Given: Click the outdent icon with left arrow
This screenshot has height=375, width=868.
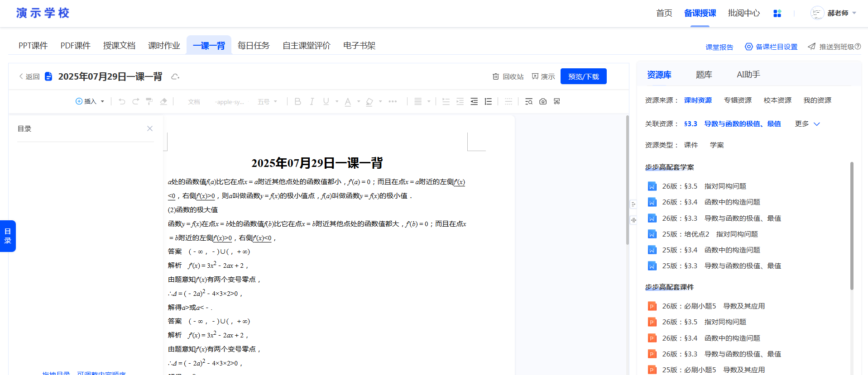Looking at the screenshot, I should coord(474,101).
